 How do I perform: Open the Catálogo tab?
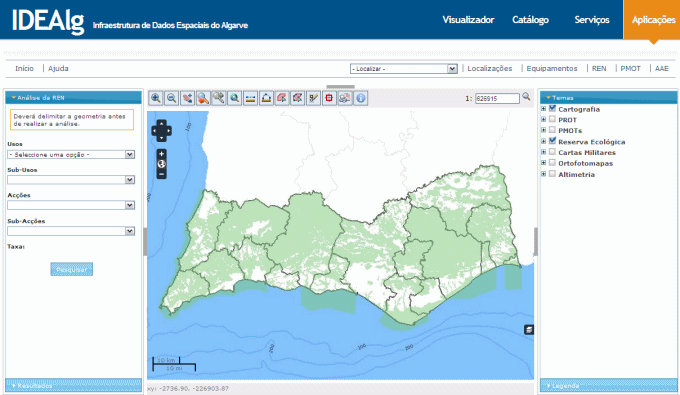[x=530, y=20]
